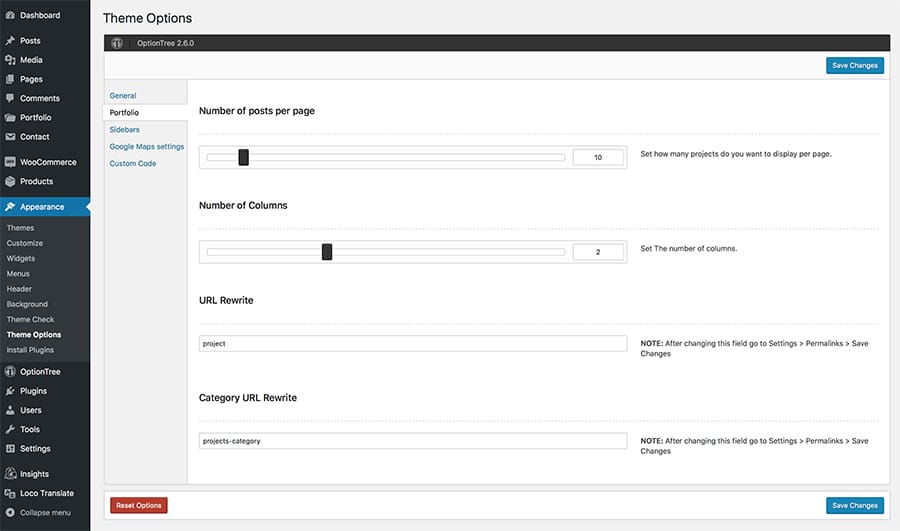Click the Loco Translate icon
This screenshot has height=531, width=900.
pyautogui.click(x=10, y=493)
